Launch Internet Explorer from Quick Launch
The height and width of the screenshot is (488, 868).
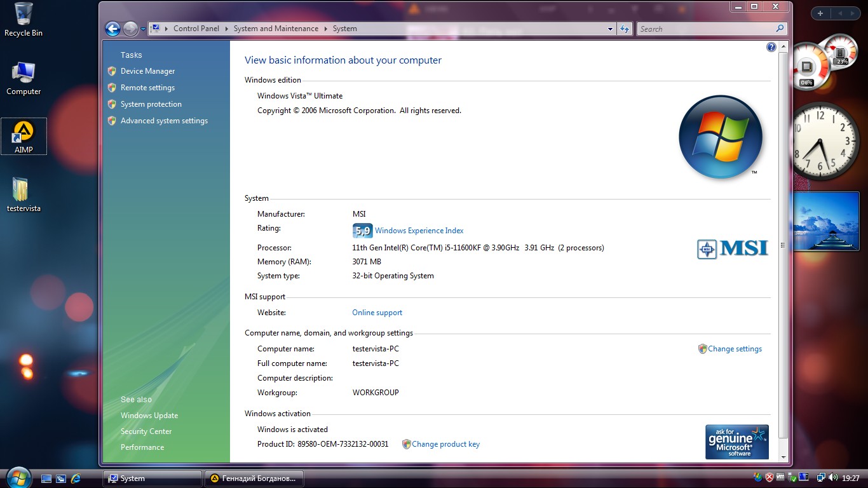76,478
